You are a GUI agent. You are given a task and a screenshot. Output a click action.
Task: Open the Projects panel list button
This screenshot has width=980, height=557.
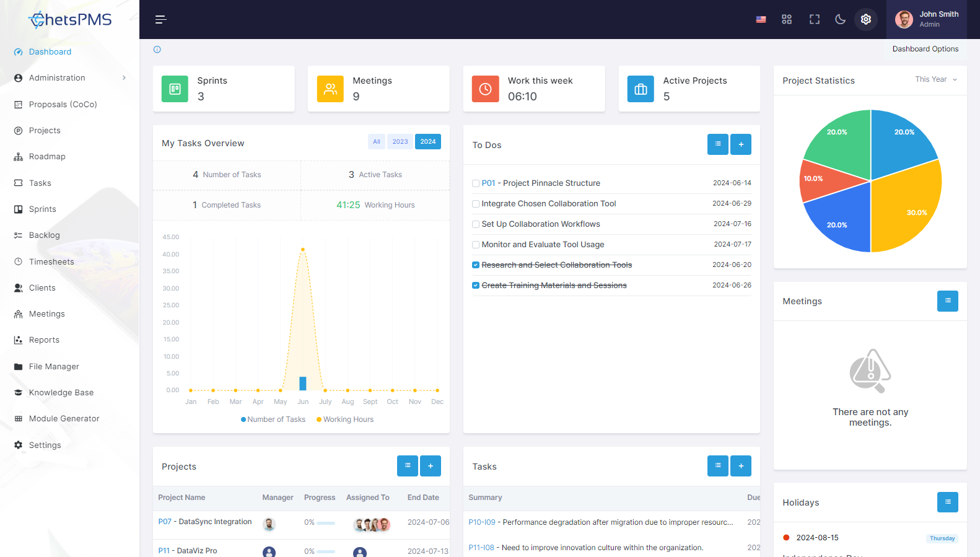tap(408, 466)
